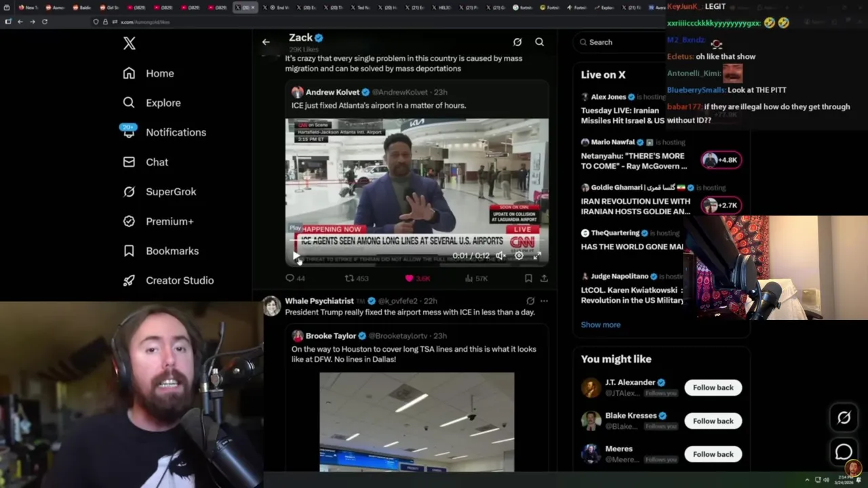Click the Grok icon on Whale Psychiatrist's post
This screenshot has width=868, height=488.
pyautogui.click(x=530, y=301)
